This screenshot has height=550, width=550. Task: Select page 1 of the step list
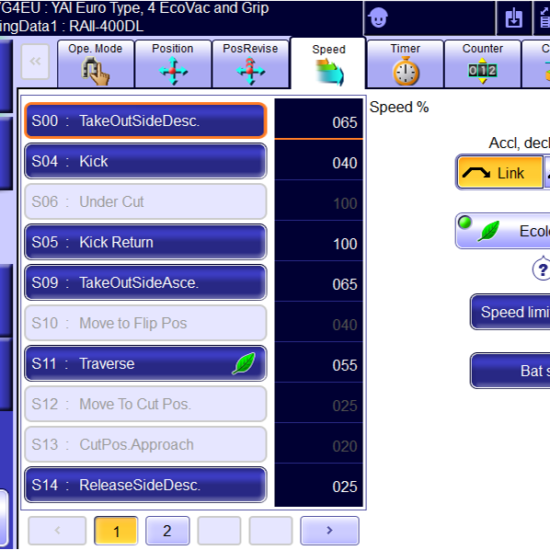pyautogui.click(x=116, y=531)
